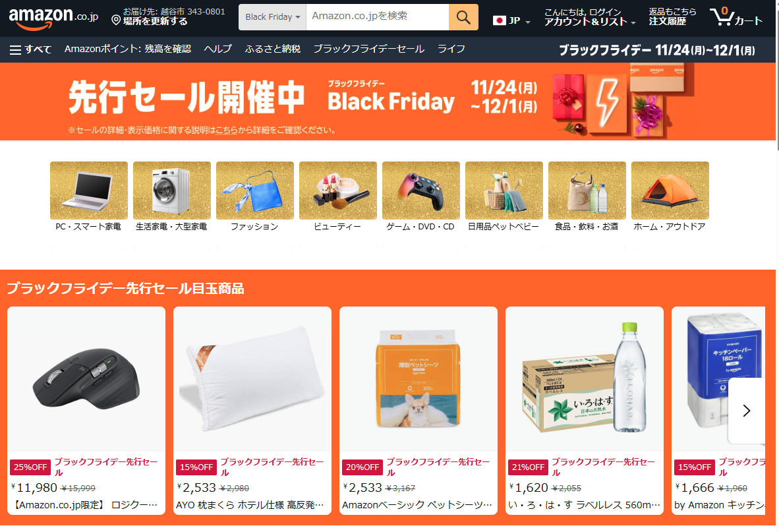Click the Amazon.co.jp logo
This screenshot has height=532, width=779.
[x=53, y=17]
